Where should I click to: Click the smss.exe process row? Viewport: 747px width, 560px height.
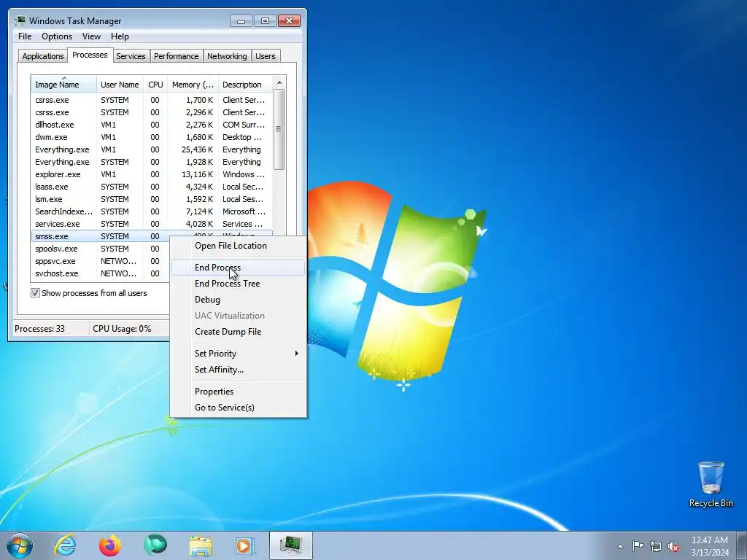(x=100, y=236)
